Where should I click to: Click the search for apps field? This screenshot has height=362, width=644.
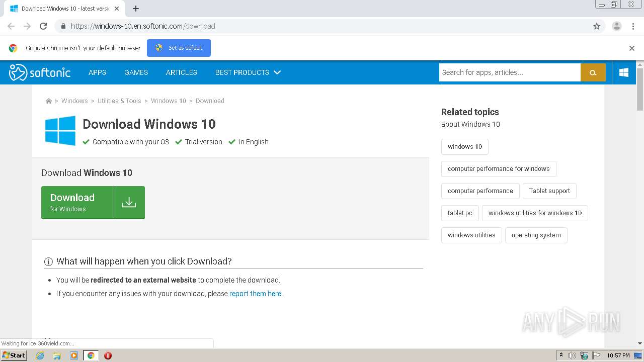(x=510, y=72)
